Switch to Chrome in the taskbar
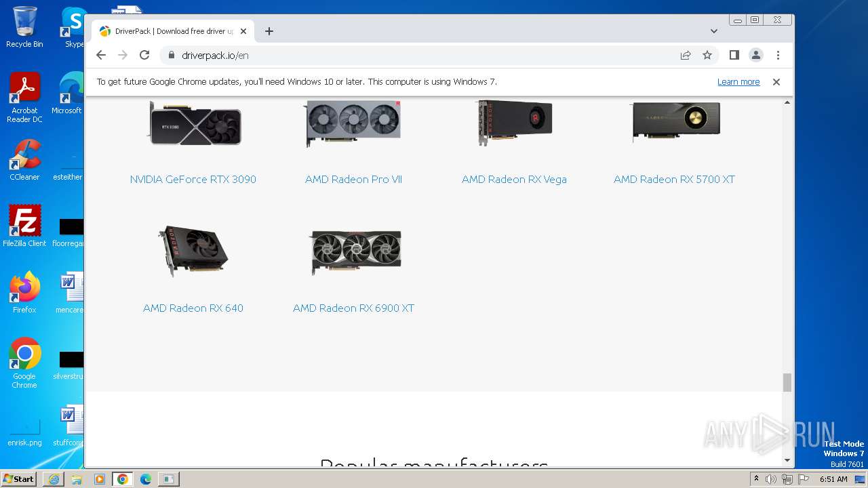This screenshot has width=868, height=488. [x=123, y=479]
